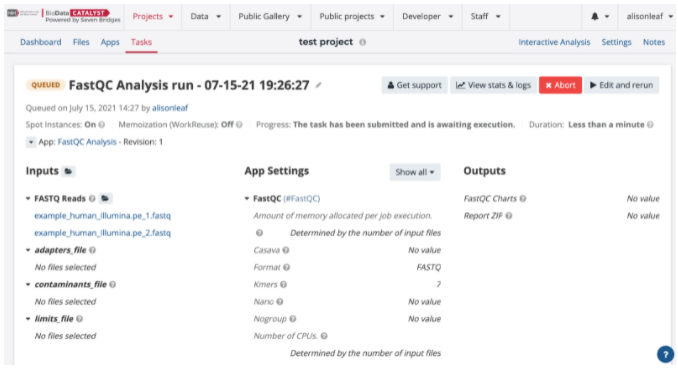
Task: Open the Projects dropdown menu
Action: click(x=153, y=16)
